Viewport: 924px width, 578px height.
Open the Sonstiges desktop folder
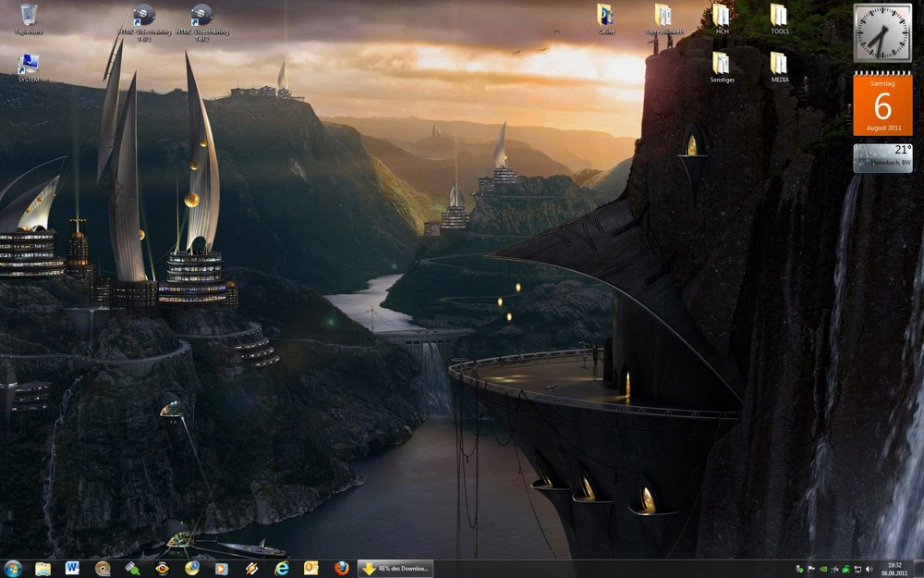[722, 65]
